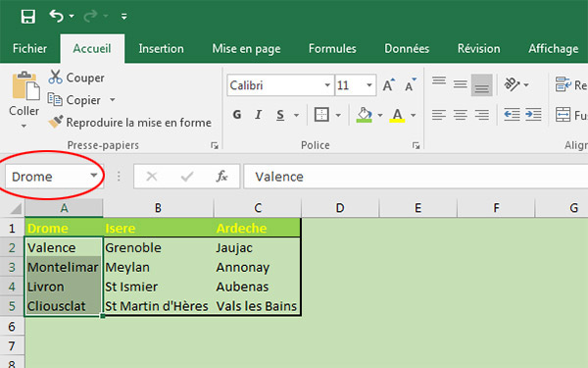Click the Save icon in quick access toolbar
The image size is (588, 368).
(28, 16)
